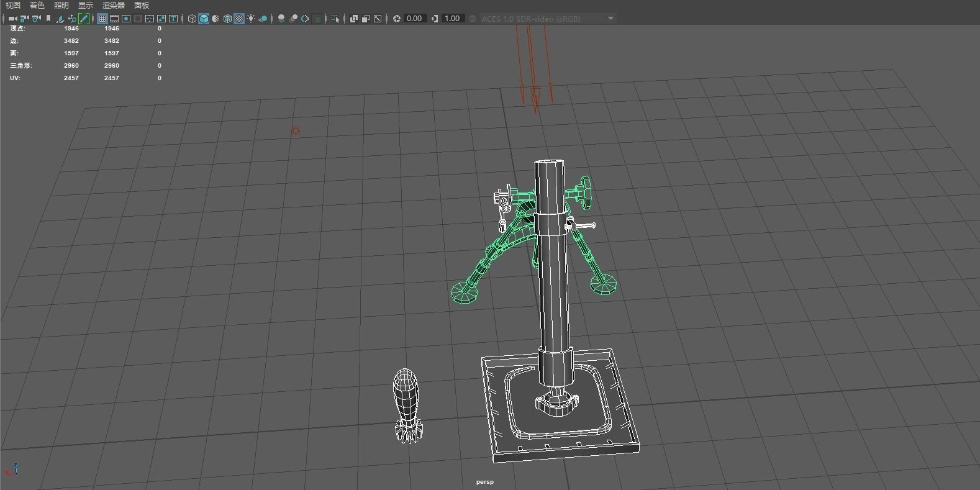Viewport: 980px width, 490px height.
Task: Click the 2D Pan/Zoom icon
Action: point(72,19)
